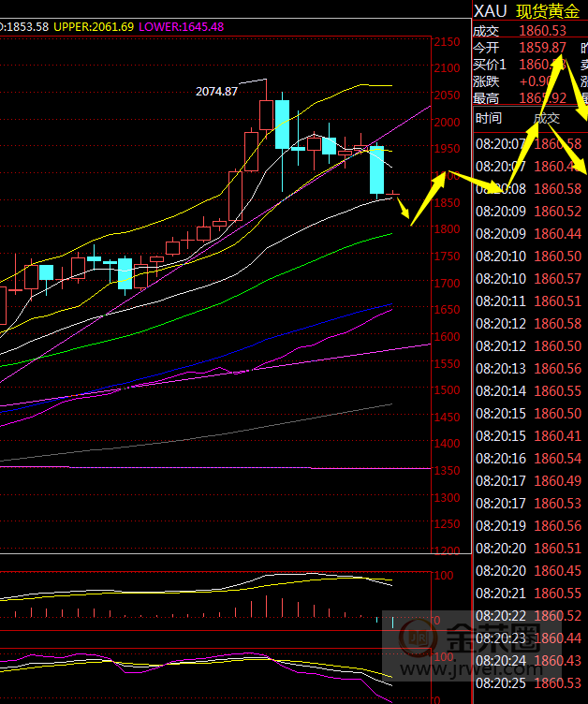The image size is (588, 704).
Task: Click the large cyan candlestick near 1900
Action: [x=376, y=169]
